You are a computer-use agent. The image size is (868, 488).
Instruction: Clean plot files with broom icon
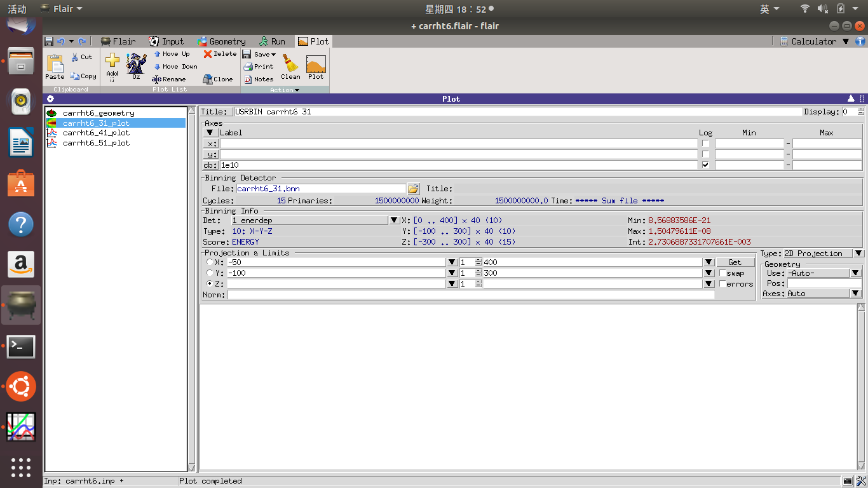click(290, 67)
